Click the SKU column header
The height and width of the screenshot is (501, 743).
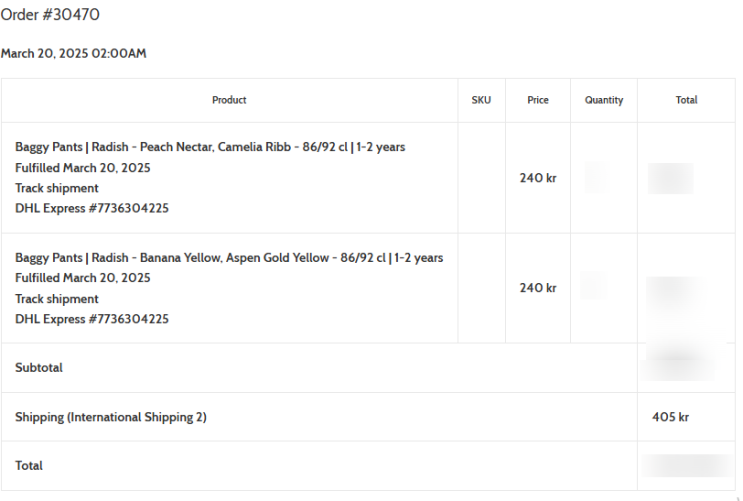481,100
